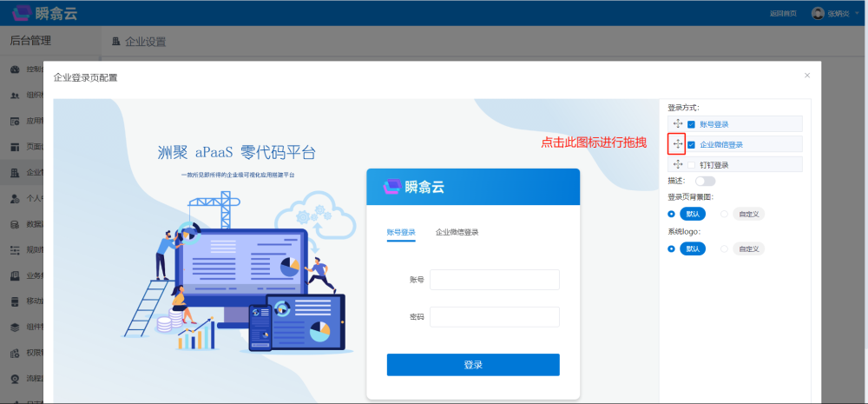Uncheck the 企业微信登录 checkbox
Screen dimensions: 868x404
[692, 144]
